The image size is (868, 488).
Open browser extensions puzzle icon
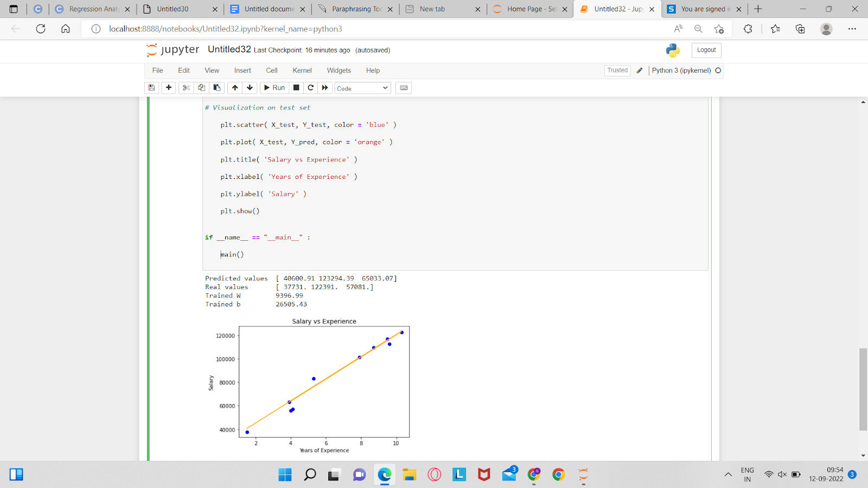pyautogui.click(x=748, y=29)
